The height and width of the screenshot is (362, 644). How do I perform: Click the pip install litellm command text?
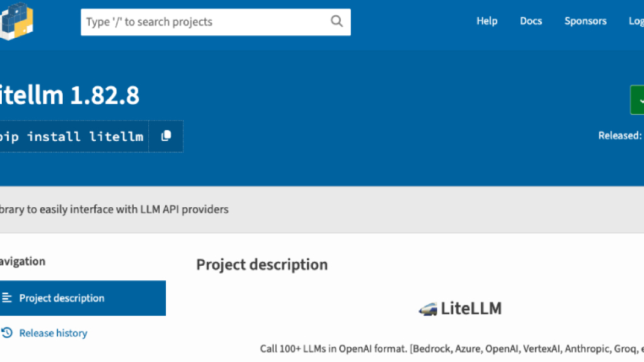[72, 137]
